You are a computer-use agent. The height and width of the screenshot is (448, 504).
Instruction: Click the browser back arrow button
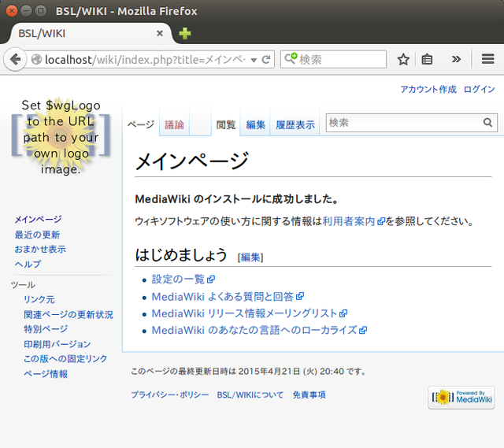point(15,60)
